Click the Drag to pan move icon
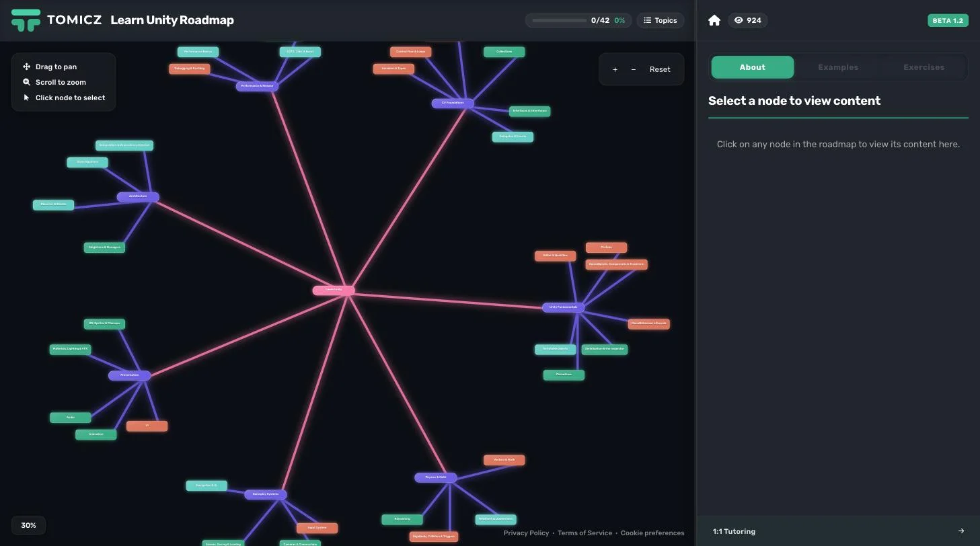 27,67
